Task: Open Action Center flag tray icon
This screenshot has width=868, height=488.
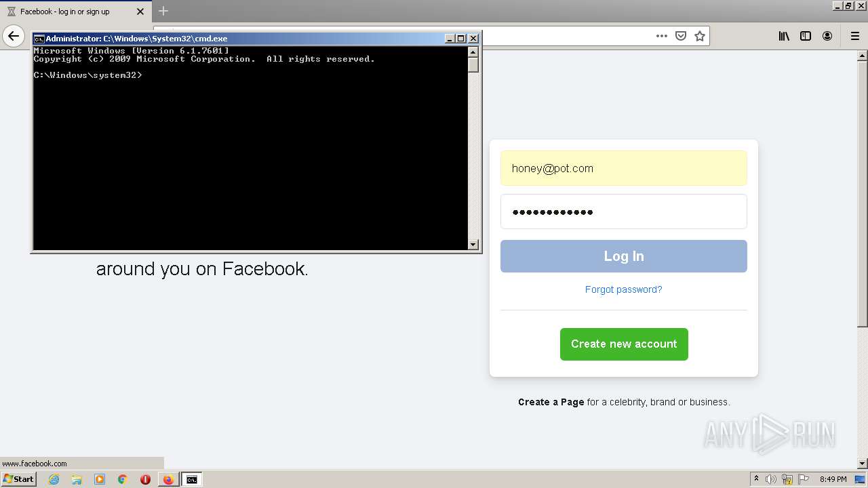Action: [803, 479]
